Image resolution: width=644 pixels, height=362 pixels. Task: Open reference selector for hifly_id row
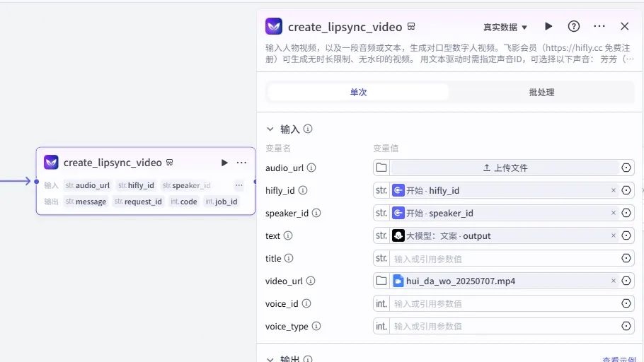tap(626, 190)
